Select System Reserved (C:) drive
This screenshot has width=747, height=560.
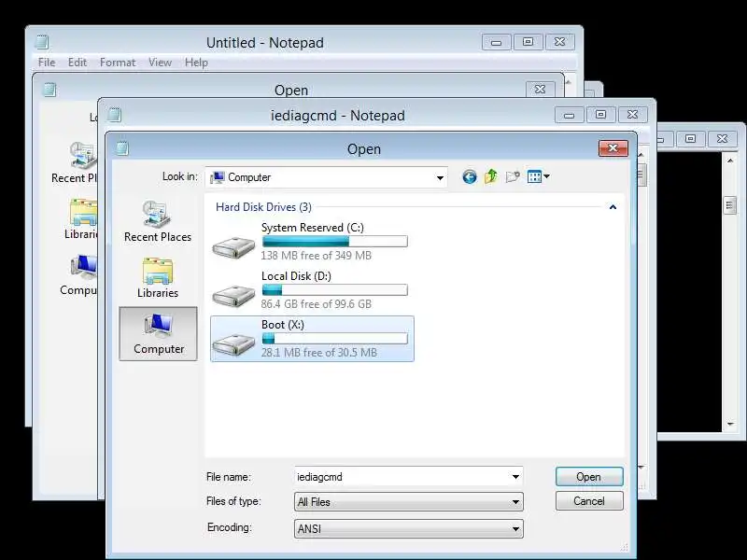(312, 242)
